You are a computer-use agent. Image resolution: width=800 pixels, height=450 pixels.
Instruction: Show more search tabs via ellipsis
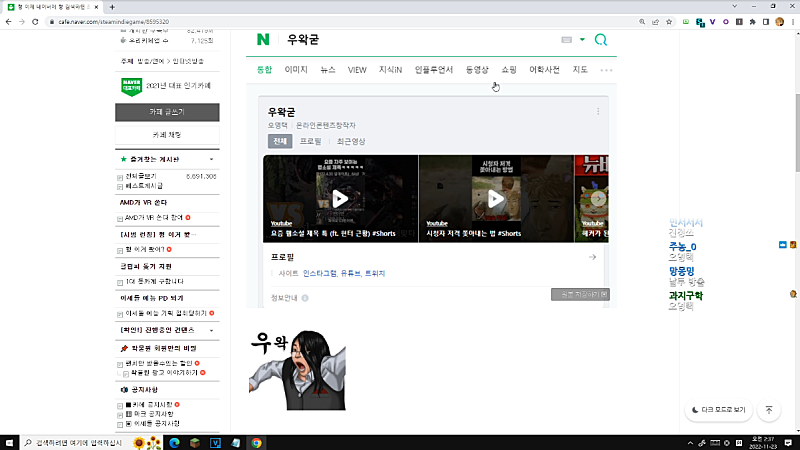tap(606, 70)
